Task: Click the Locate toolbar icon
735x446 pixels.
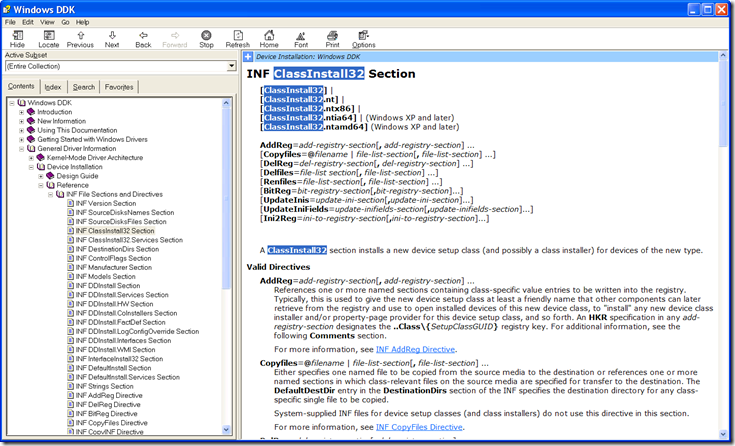Action: point(48,37)
